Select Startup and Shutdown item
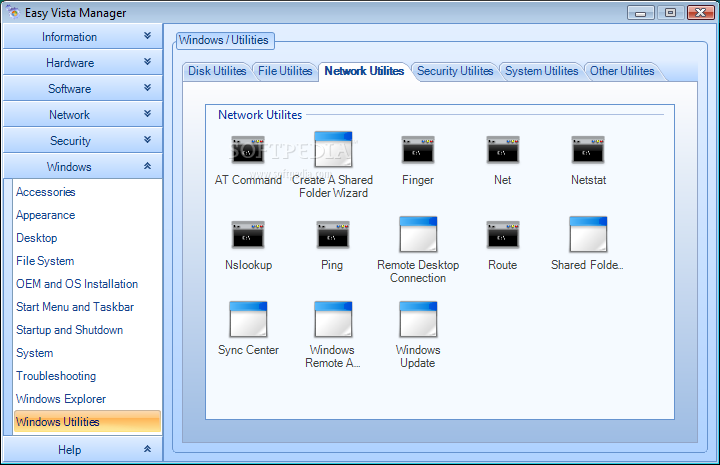The height and width of the screenshot is (465, 720). pos(69,330)
